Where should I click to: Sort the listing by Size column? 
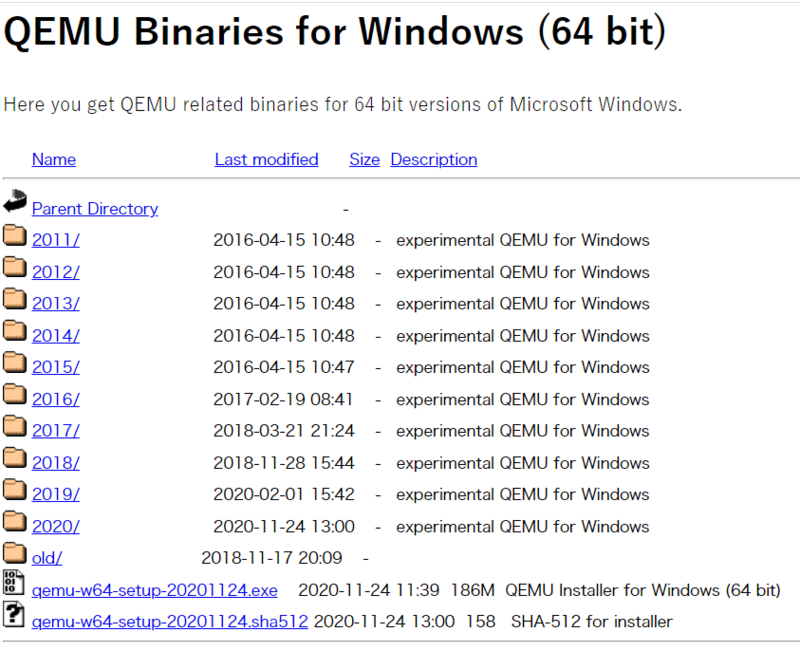(364, 160)
